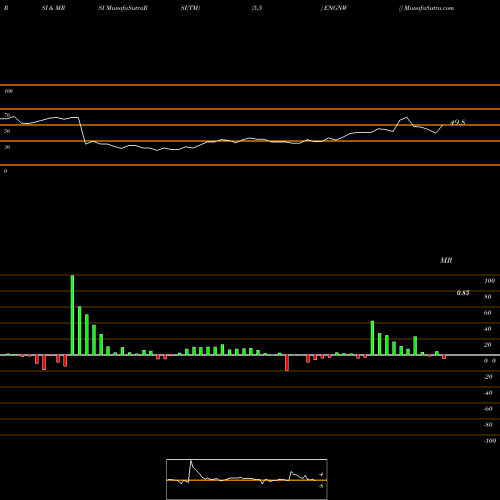Screen dimensions: 500x500
Task: Click the RSI peak near right end
Action: coord(406,117)
